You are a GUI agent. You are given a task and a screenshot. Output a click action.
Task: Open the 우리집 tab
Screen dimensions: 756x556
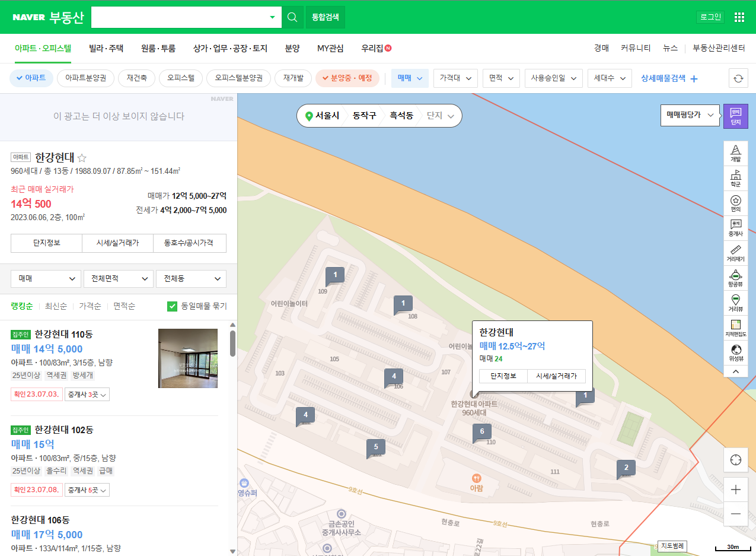pos(376,49)
